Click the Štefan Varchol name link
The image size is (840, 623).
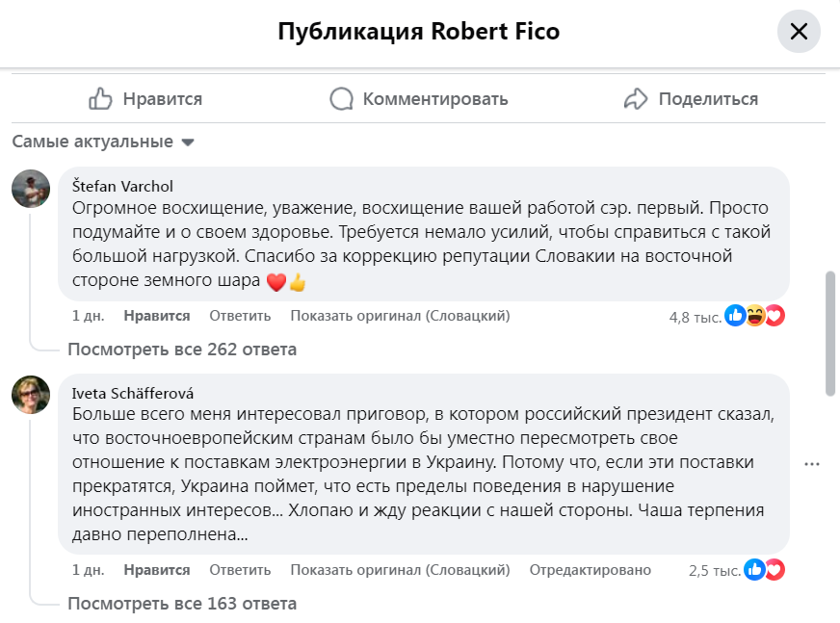tap(122, 186)
